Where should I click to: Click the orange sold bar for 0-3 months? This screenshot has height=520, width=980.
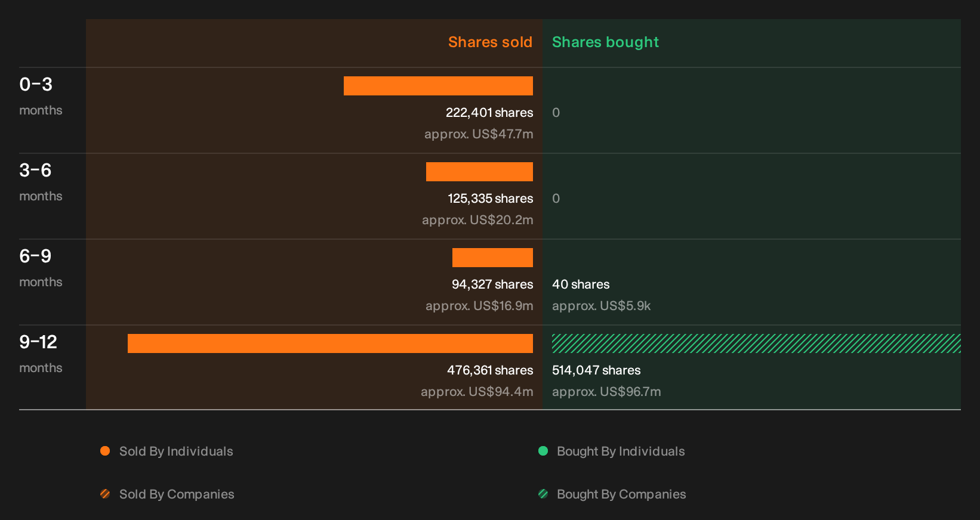point(438,86)
